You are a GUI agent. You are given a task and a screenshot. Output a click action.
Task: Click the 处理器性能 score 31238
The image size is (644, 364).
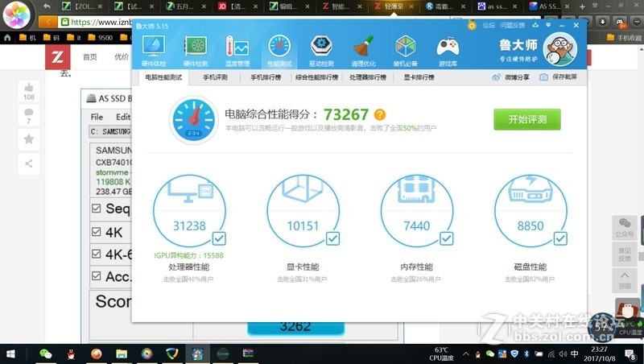pyautogui.click(x=189, y=225)
